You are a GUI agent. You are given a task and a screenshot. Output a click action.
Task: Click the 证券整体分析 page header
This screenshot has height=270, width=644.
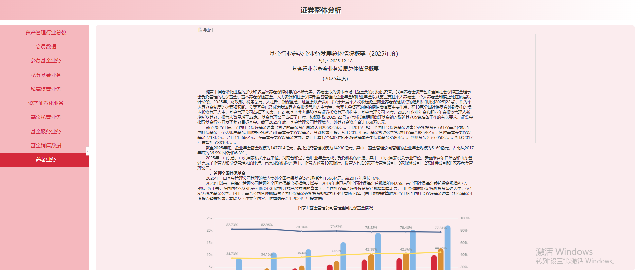[x=321, y=10]
